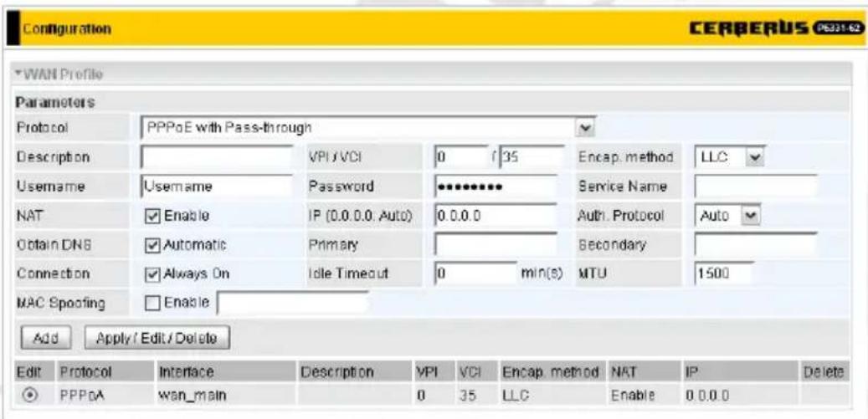Click the table's Description column header
The width and height of the screenshot is (868, 419).
pyautogui.click(x=337, y=372)
